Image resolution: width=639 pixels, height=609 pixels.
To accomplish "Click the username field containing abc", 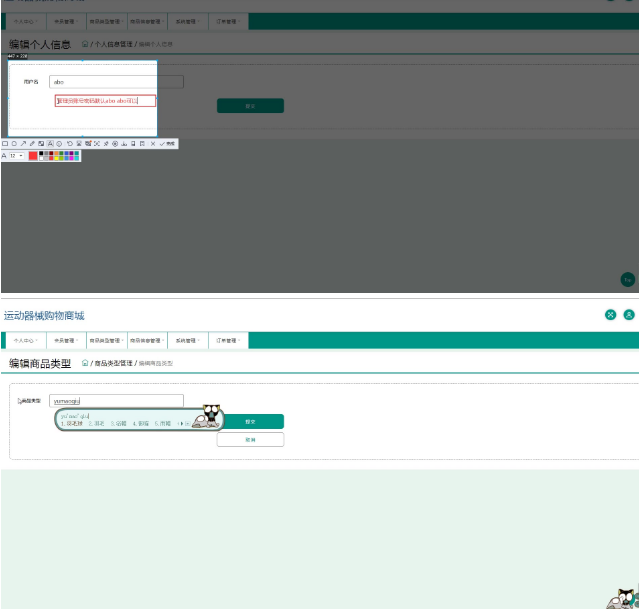I will point(116,82).
